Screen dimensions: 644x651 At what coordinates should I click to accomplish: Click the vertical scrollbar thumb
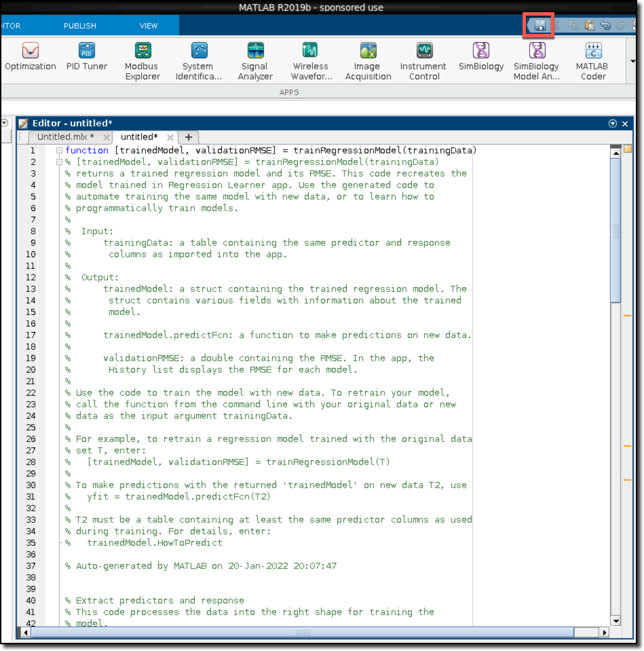[x=615, y=230]
